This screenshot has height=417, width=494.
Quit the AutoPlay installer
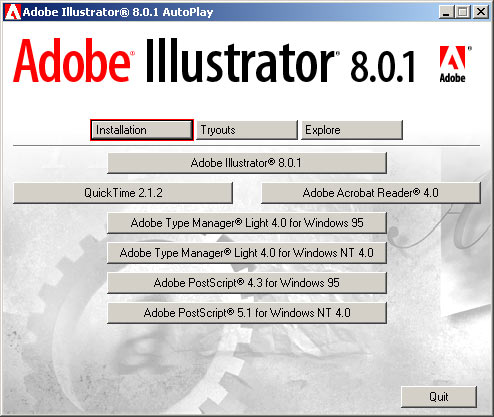(x=439, y=397)
